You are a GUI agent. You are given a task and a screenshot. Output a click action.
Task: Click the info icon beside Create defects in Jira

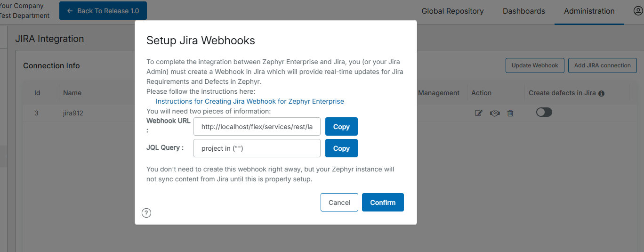pyautogui.click(x=601, y=93)
